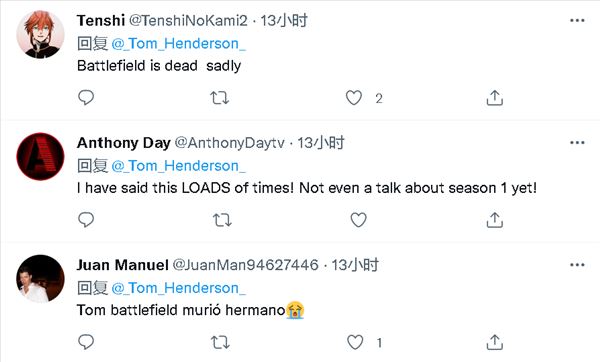The width and height of the screenshot is (600, 362).
Task: Reply to Tenshi's tweet
Action: point(86,98)
